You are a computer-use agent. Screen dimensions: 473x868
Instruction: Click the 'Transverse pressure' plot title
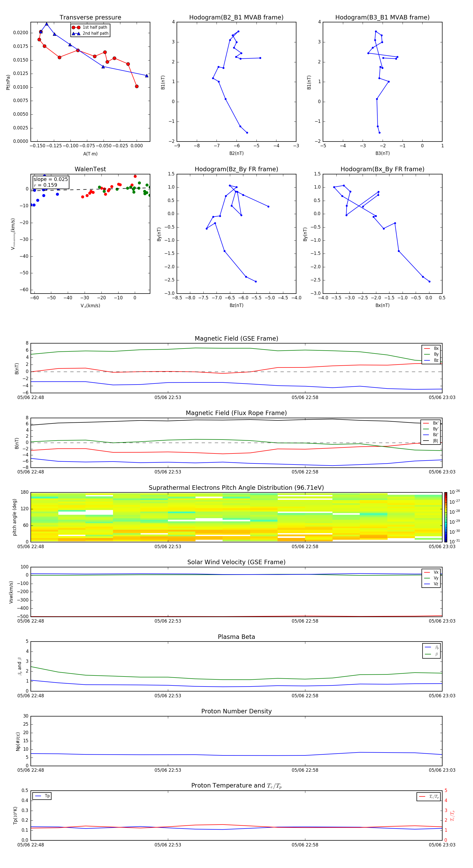pos(90,18)
